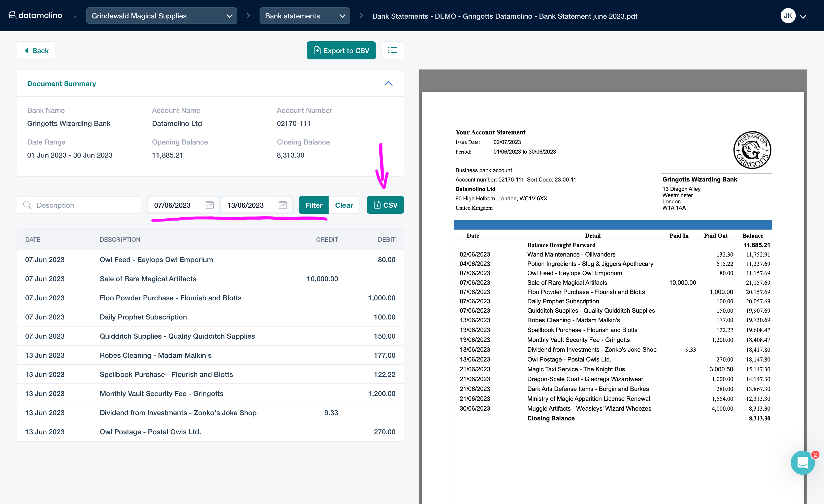Click the 270.00 debit amount
The image size is (824, 504).
coord(385,432)
